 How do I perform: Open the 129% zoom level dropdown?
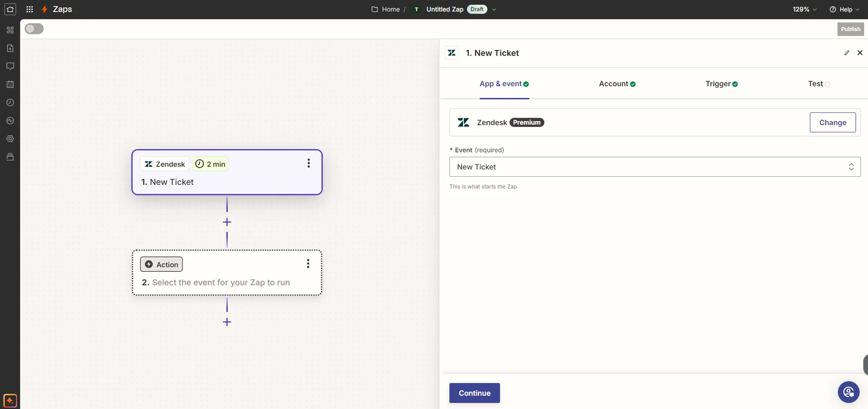pyautogui.click(x=804, y=9)
